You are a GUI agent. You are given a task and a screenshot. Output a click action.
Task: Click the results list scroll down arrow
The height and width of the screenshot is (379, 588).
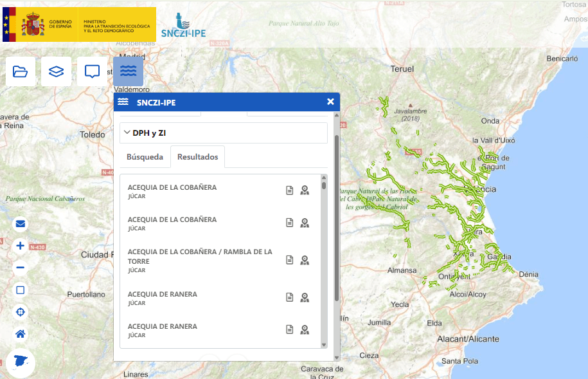[324, 344]
